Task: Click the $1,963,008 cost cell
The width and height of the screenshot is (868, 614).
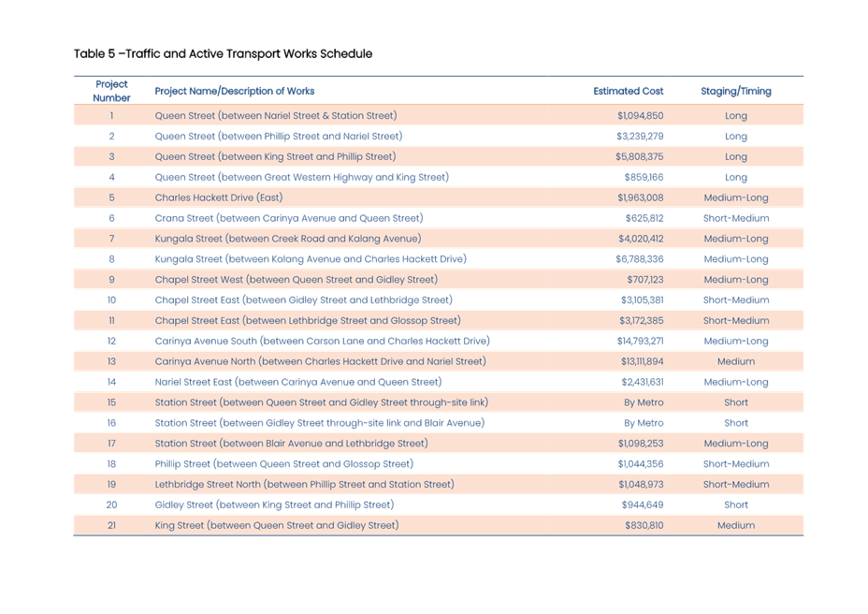Action: click(x=640, y=198)
